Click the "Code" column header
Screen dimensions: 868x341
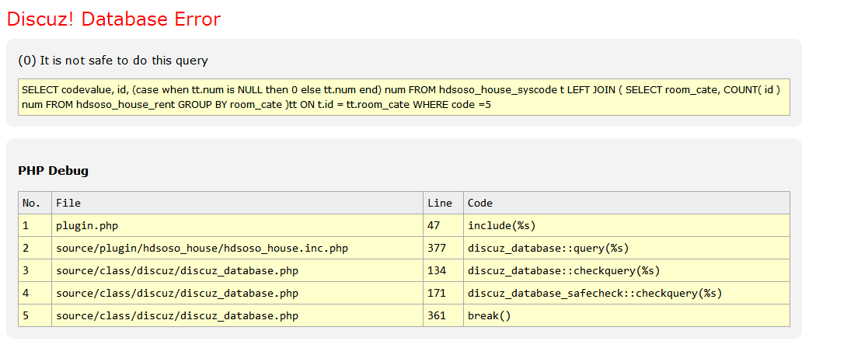tap(480, 203)
